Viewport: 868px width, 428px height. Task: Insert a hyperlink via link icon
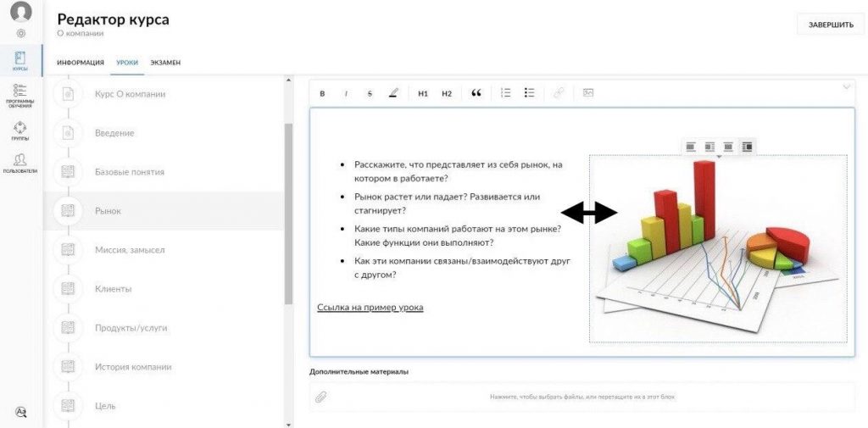559,93
